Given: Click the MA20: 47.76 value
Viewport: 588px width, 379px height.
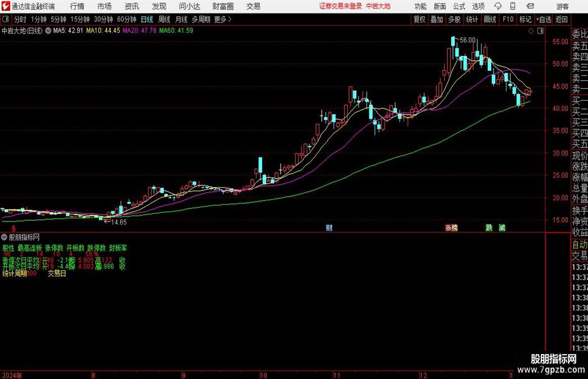Looking at the screenshot, I should pos(139,30).
